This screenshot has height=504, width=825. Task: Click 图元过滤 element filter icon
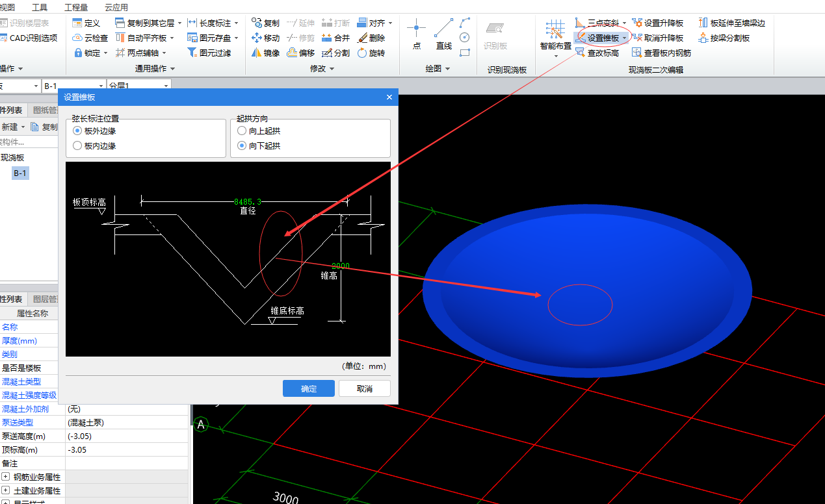coord(192,53)
